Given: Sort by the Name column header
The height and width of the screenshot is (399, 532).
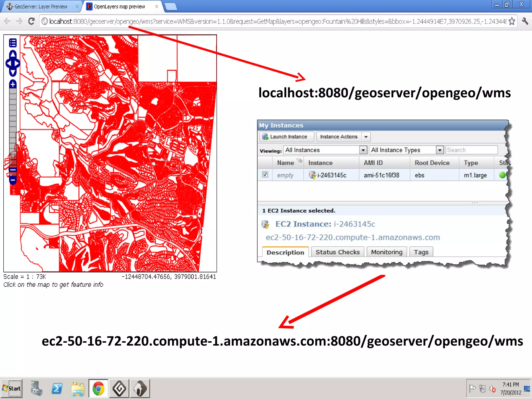Looking at the screenshot, I should (288, 163).
